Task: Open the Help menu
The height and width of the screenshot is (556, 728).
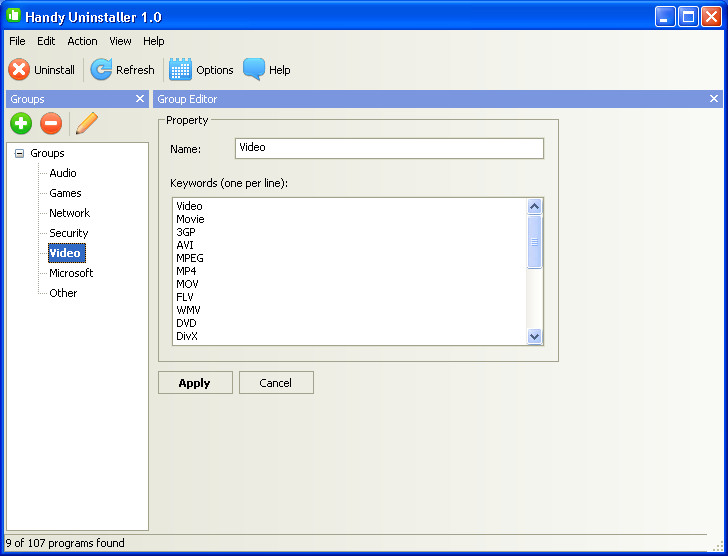Action: point(154,41)
